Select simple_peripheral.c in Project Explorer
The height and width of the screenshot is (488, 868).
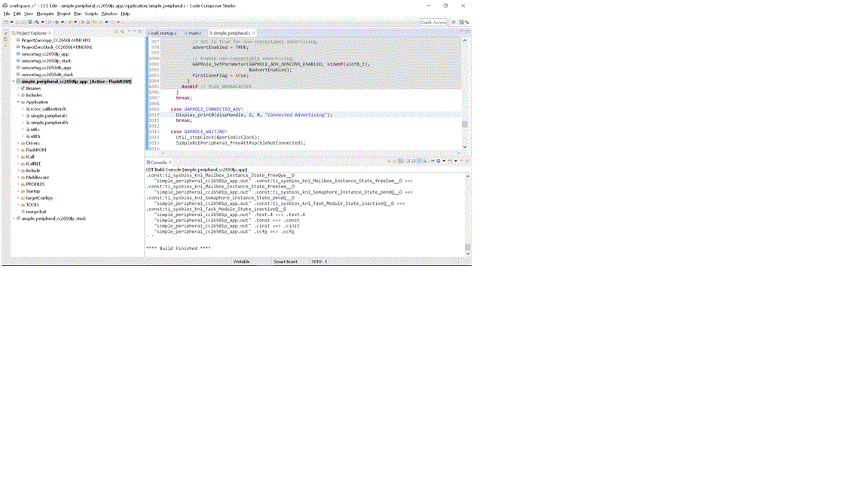pos(49,116)
